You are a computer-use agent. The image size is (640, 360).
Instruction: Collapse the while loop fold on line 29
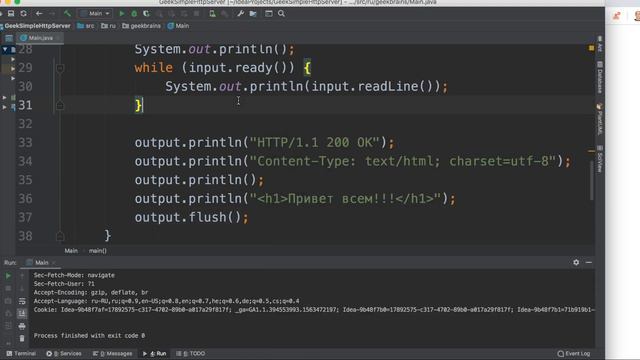(60, 68)
